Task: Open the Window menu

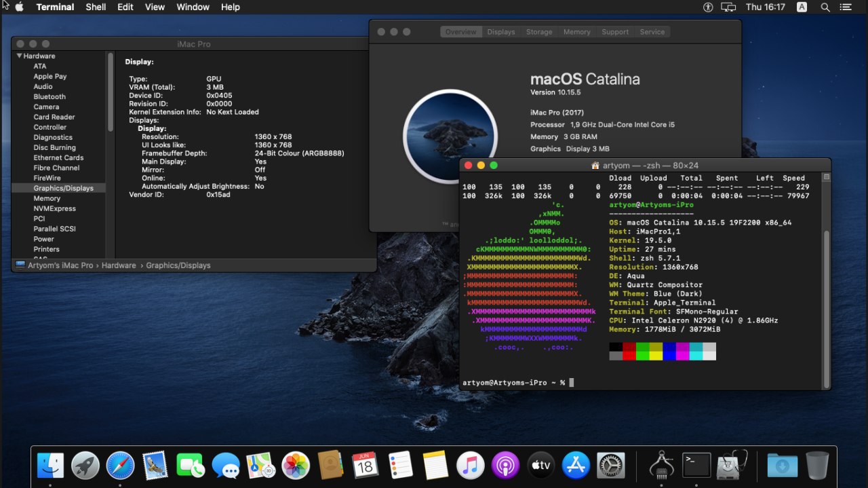Action: (193, 7)
